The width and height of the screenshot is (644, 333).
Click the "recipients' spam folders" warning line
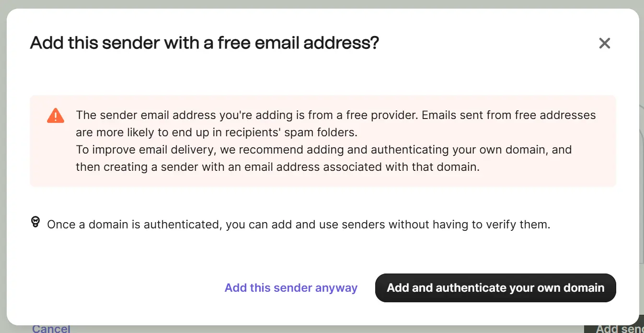pyautogui.click(x=217, y=132)
